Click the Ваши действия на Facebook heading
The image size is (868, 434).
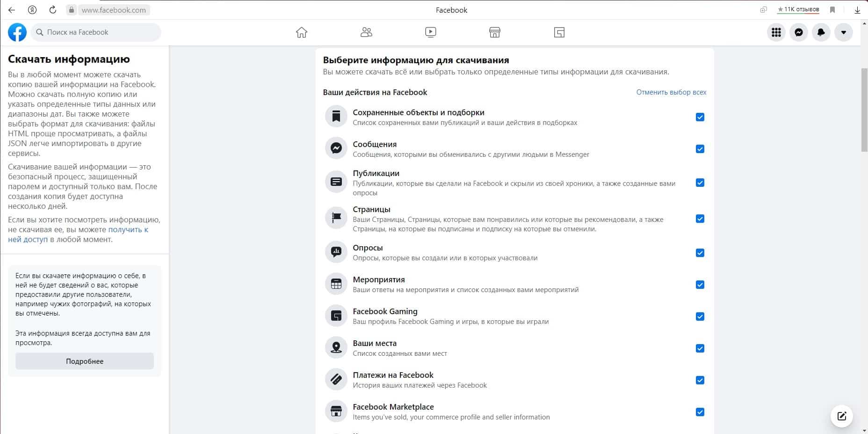point(375,92)
